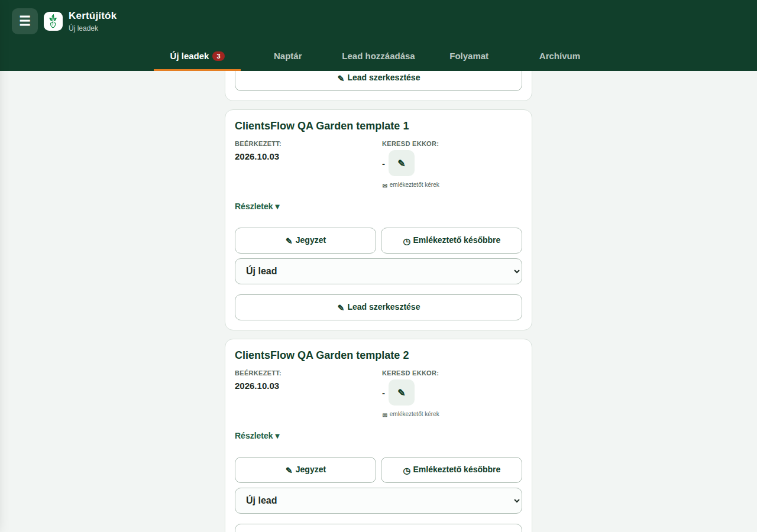Image resolution: width=757 pixels, height=532 pixels.
Task: Click the Kertújítók app title in the header
Action: 93,16
